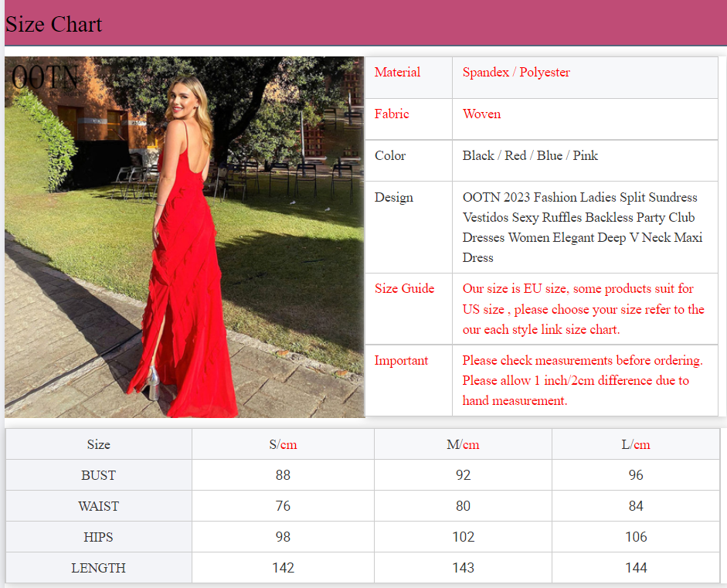This screenshot has height=588, width=727.
Task: Select the HIPS value 106 for large
Action: [635, 537]
